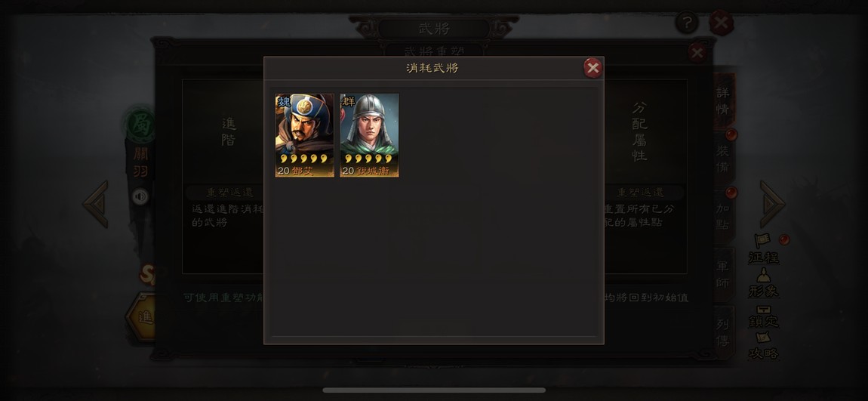868x401 pixels.
Task: Switch to the 加點 tab
Action: [x=724, y=217]
